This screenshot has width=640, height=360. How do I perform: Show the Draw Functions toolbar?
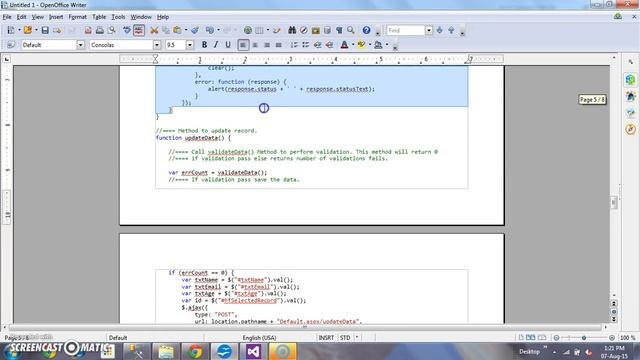click(277, 30)
